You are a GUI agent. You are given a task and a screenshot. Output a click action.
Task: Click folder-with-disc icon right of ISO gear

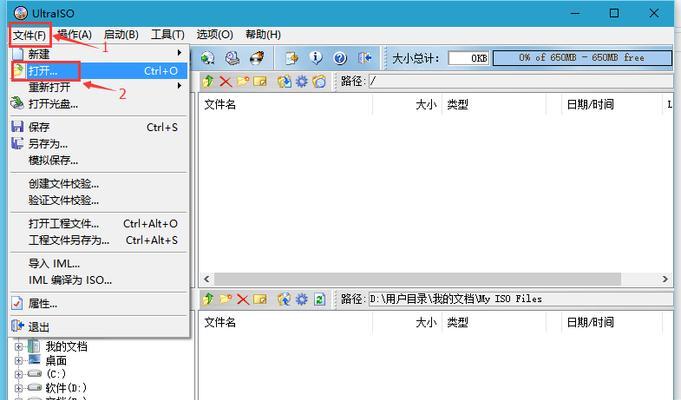pyautogui.click(x=319, y=81)
